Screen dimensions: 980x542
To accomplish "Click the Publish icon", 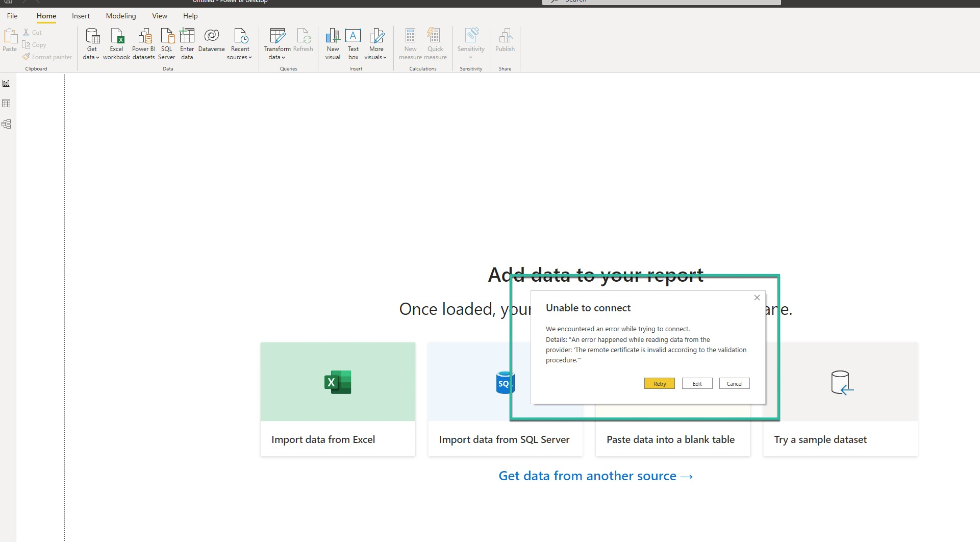I will [505, 41].
